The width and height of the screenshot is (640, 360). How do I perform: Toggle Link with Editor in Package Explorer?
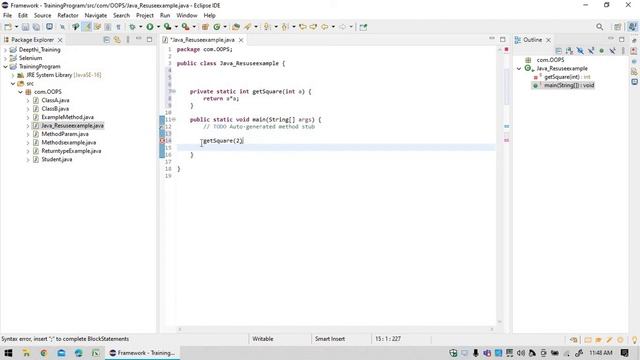(117, 40)
